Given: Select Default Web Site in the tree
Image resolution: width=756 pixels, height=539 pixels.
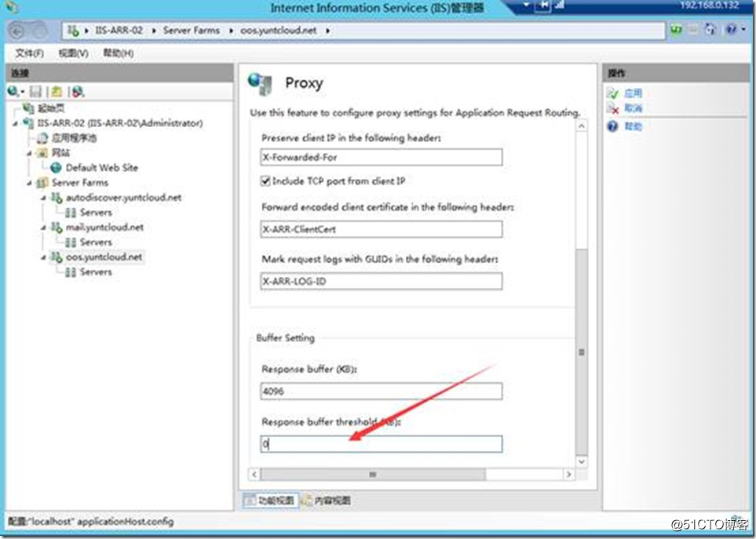Looking at the screenshot, I should (102, 168).
